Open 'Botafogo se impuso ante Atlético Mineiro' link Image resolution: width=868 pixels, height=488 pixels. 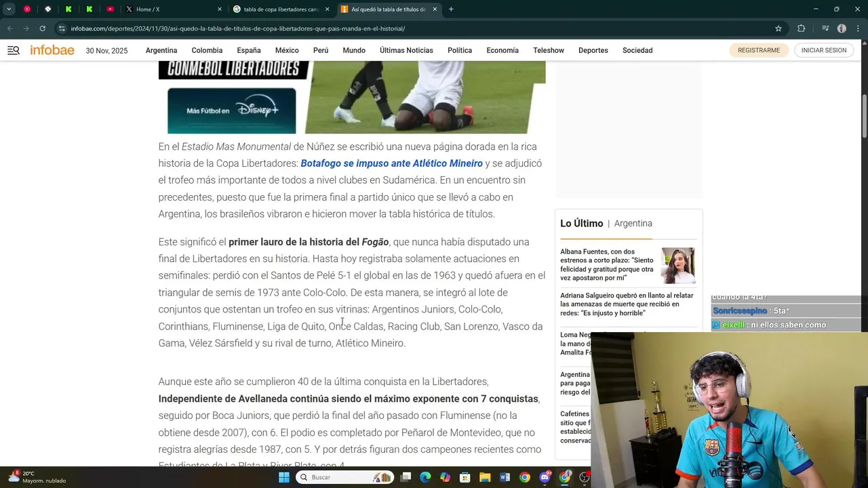391,163
